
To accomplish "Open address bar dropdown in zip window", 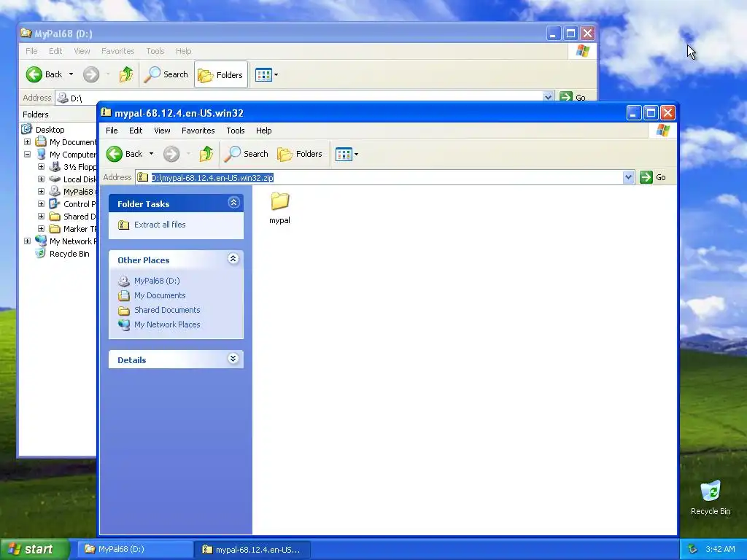I will 628,177.
